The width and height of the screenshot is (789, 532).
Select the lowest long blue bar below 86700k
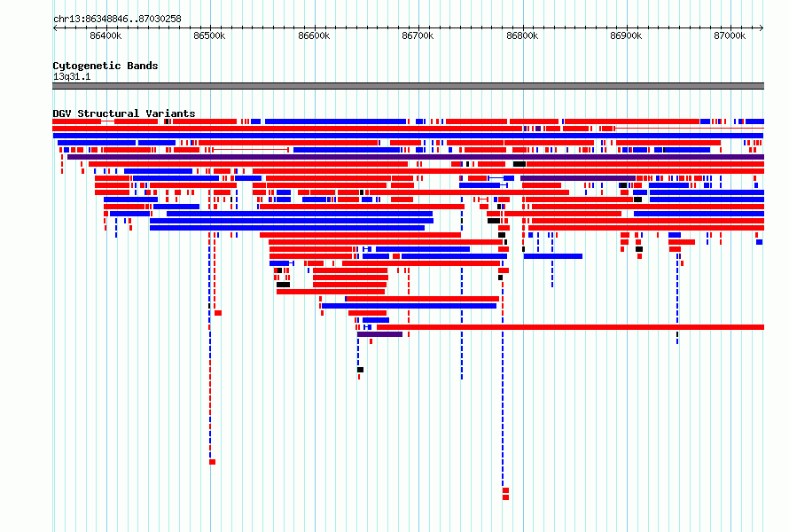click(409, 306)
